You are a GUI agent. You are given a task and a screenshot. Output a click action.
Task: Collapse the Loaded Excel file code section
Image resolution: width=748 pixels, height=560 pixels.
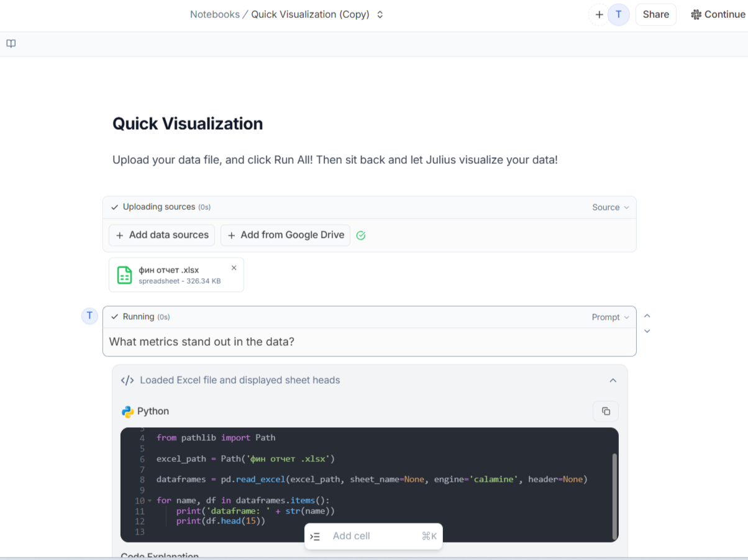pos(613,381)
